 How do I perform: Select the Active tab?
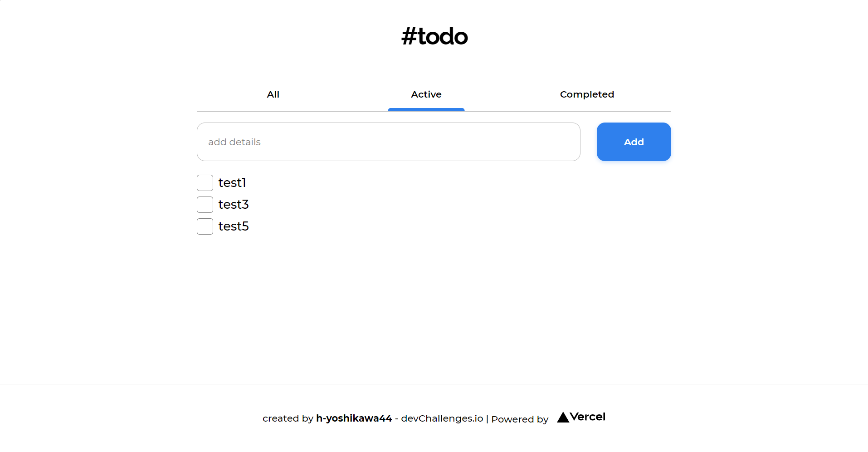click(x=426, y=94)
